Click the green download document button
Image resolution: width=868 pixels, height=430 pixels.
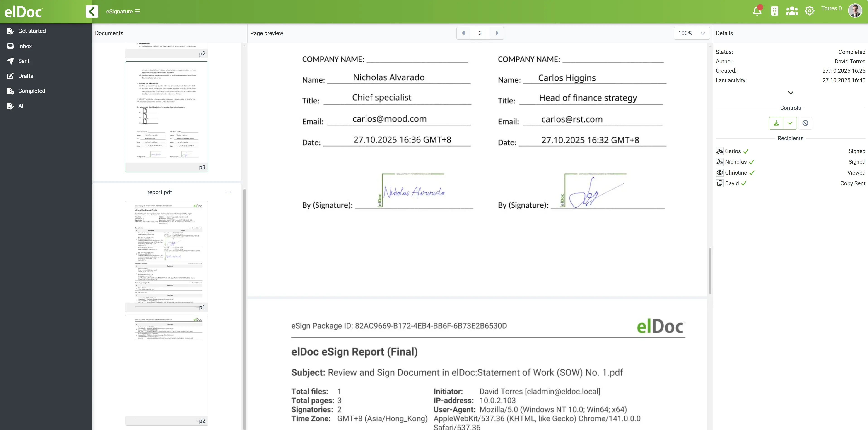(776, 123)
